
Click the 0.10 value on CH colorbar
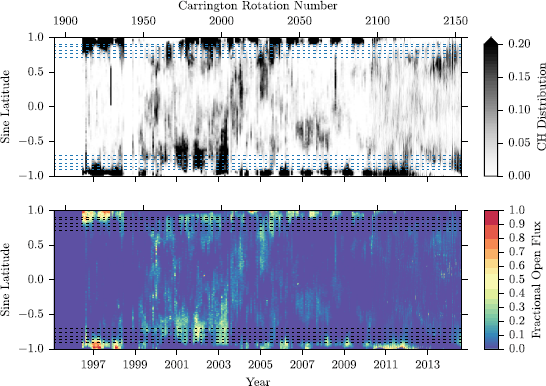[519, 110]
